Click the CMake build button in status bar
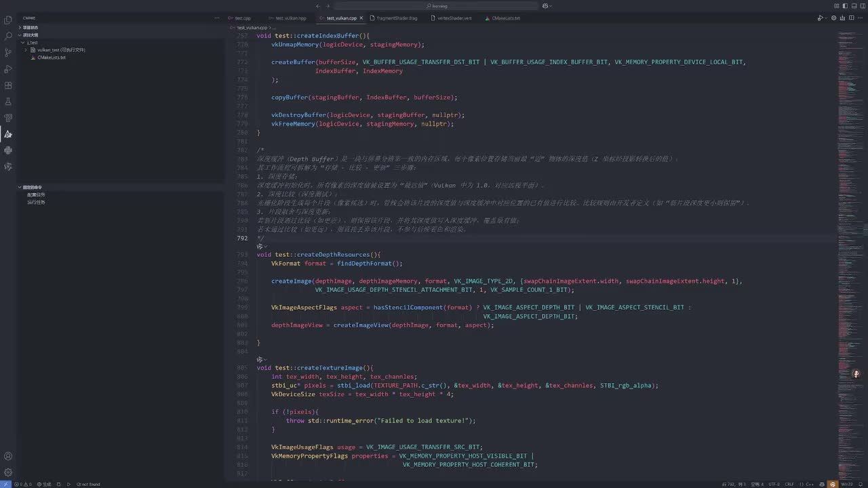The height and width of the screenshot is (488, 868). (45, 484)
